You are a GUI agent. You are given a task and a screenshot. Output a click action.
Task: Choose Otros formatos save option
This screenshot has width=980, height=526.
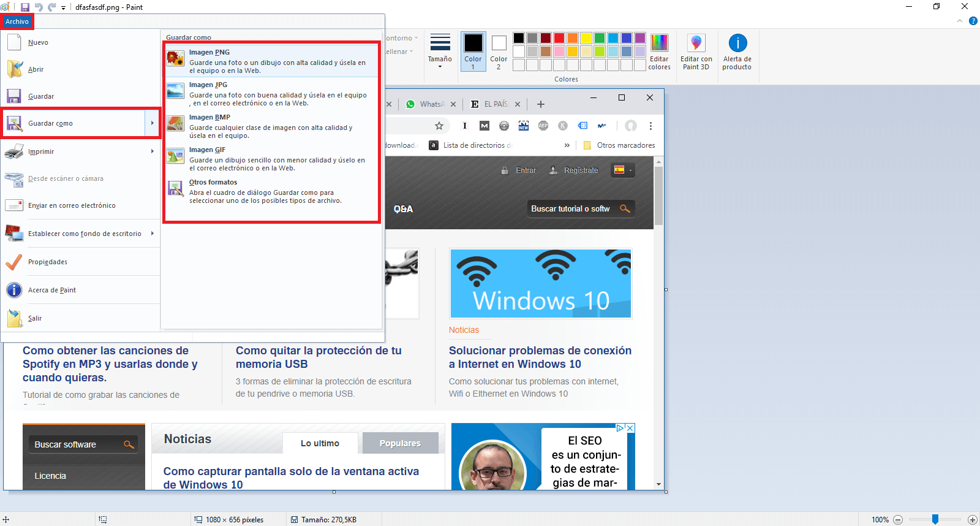tap(271, 191)
